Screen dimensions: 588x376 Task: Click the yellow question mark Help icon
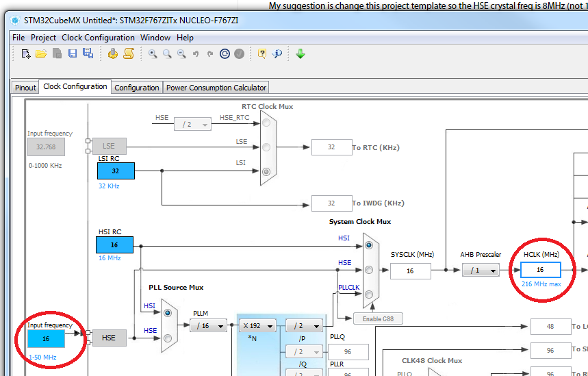coord(262,54)
